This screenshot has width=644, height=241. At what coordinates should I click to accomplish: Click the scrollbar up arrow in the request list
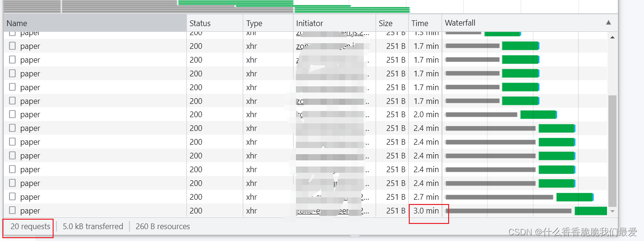612,37
